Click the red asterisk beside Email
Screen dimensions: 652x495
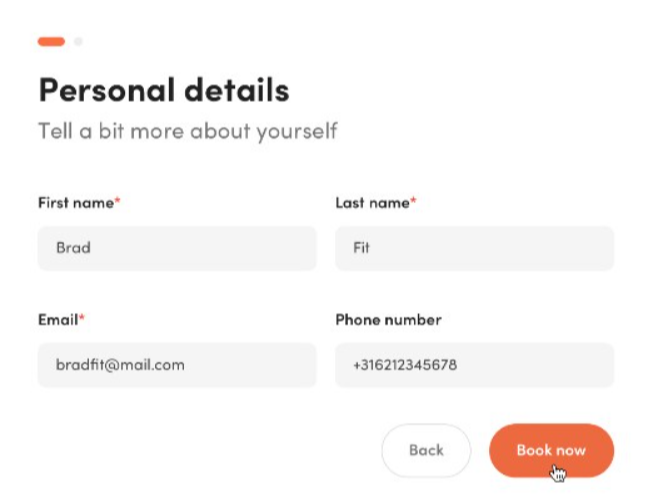coord(82,318)
